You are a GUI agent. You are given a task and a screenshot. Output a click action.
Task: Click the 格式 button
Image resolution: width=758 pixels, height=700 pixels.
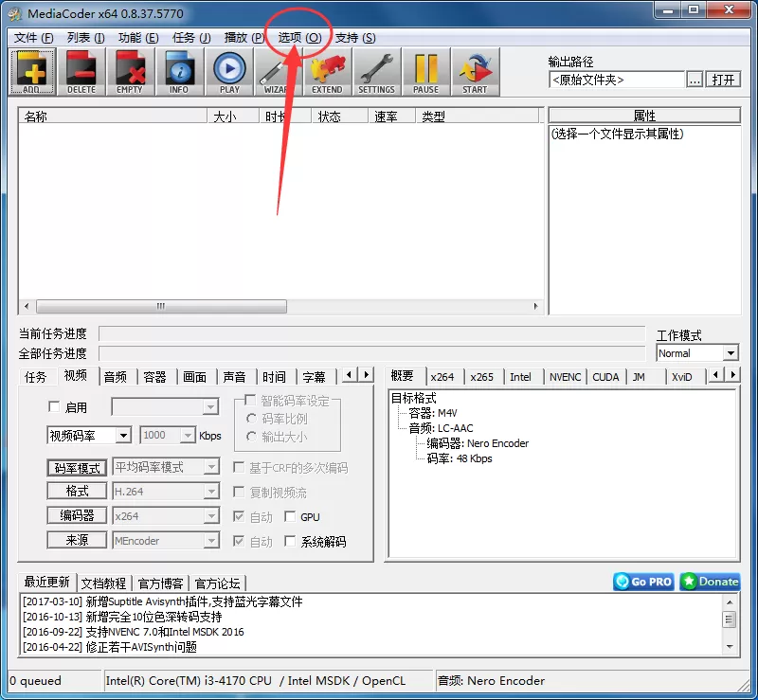pyautogui.click(x=77, y=492)
